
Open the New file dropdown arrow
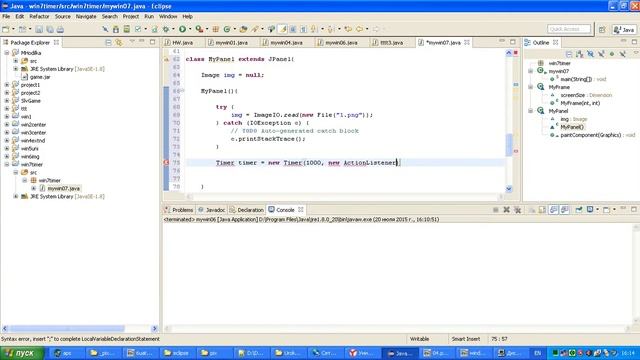pos(13,29)
